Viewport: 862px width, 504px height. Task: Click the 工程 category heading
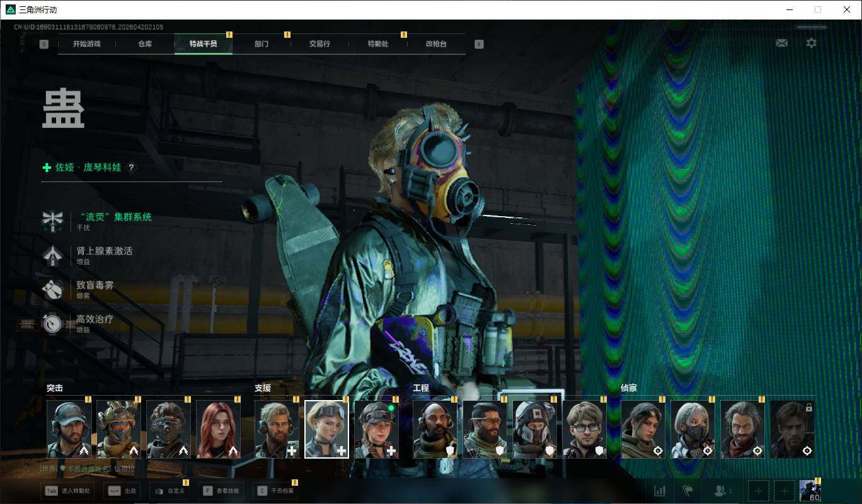pyautogui.click(x=421, y=388)
